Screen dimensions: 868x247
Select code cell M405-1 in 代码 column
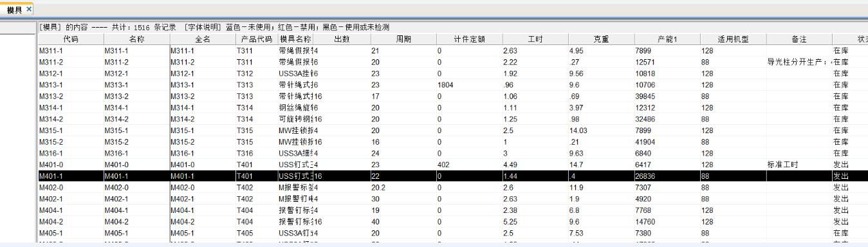(x=71, y=233)
